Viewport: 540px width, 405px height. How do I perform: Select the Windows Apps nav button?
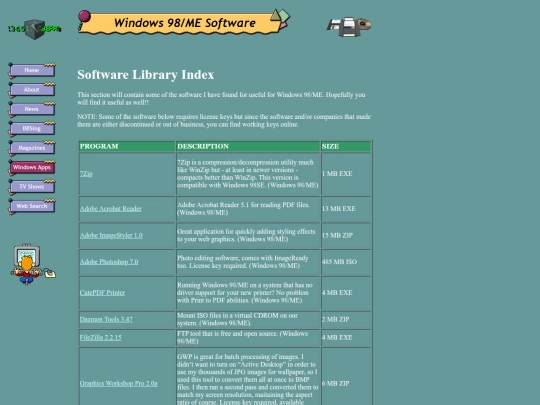pos(32,167)
